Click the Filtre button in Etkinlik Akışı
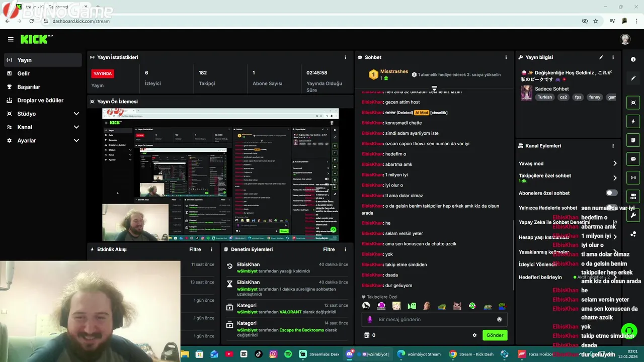This screenshot has height=362, width=644. tap(195, 249)
